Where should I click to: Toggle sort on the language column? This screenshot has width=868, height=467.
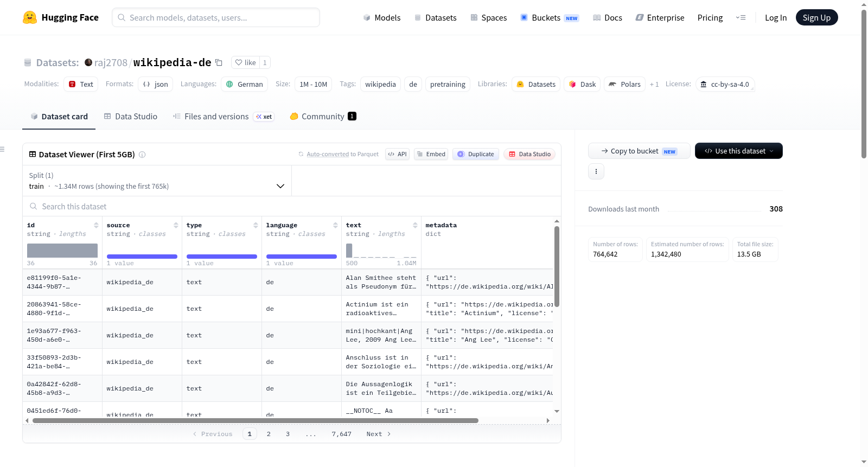pyautogui.click(x=335, y=225)
